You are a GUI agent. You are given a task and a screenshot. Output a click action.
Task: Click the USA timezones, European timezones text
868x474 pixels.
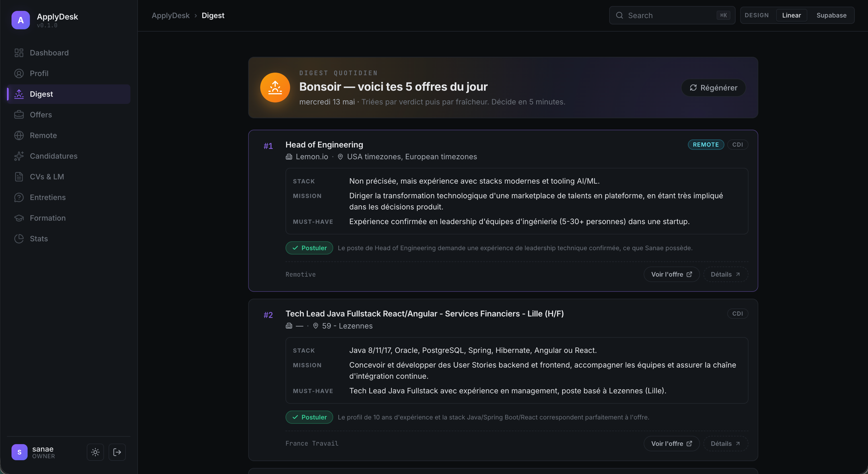click(x=412, y=157)
